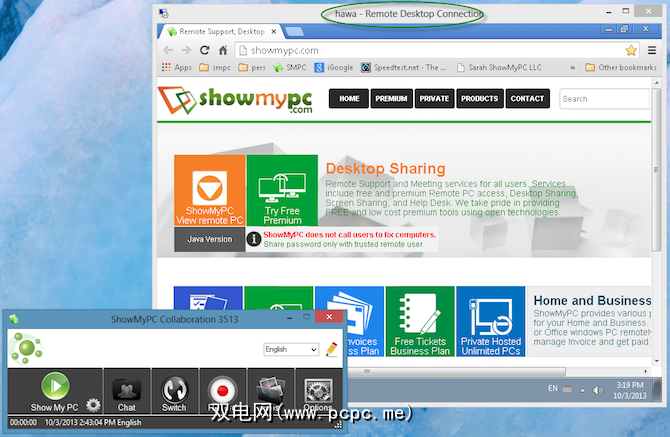Click the browser home icon
The width and height of the screenshot is (670, 437).
click(x=223, y=50)
